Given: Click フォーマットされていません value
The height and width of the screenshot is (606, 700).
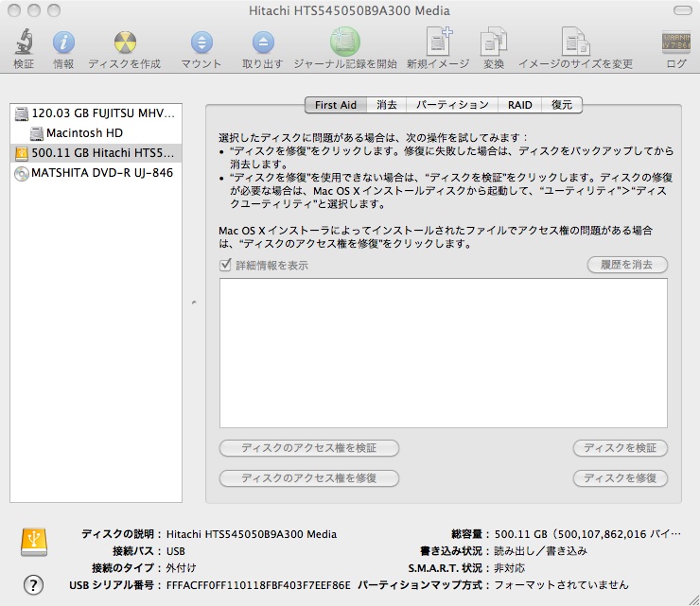Looking at the screenshot, I should [x=561, y=585].
